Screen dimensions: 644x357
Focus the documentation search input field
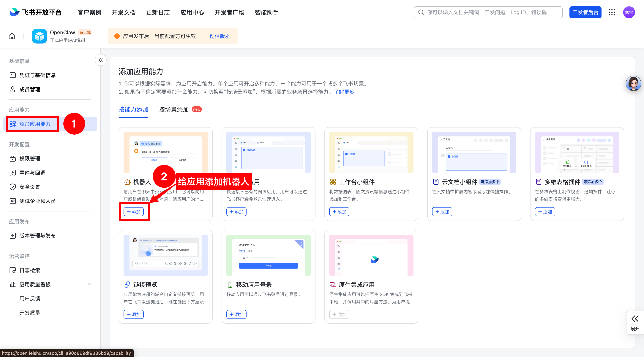488,12
